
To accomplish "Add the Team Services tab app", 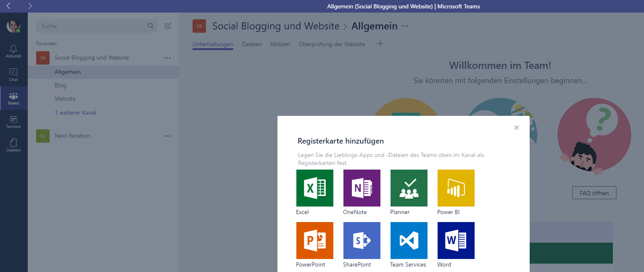I will pyautogui.click(x=409, y=241).
